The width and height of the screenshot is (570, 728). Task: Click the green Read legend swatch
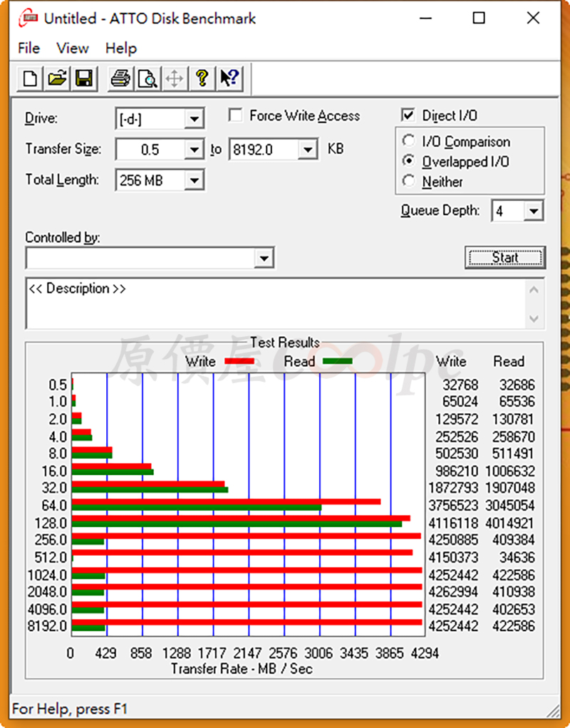(337, 361)
